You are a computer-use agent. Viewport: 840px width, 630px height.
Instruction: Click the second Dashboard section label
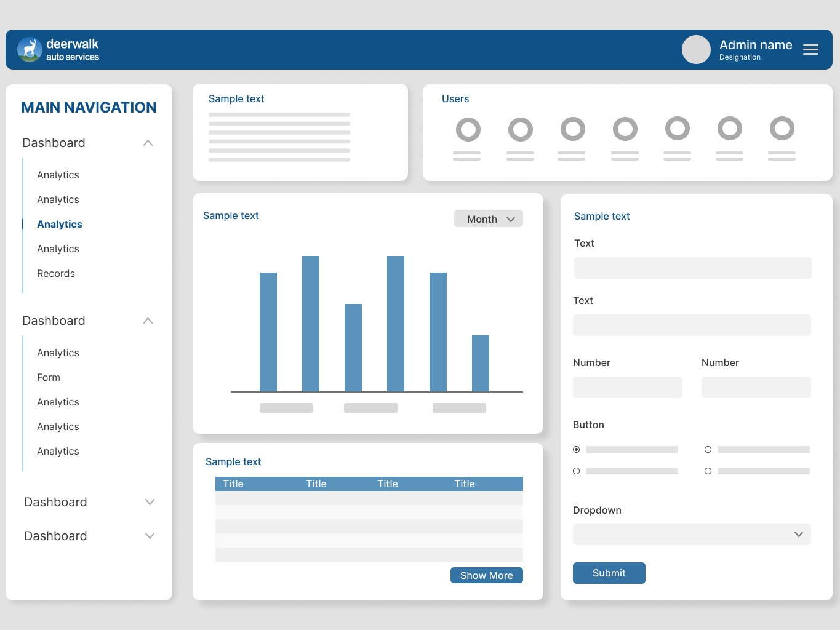point(54,321)
